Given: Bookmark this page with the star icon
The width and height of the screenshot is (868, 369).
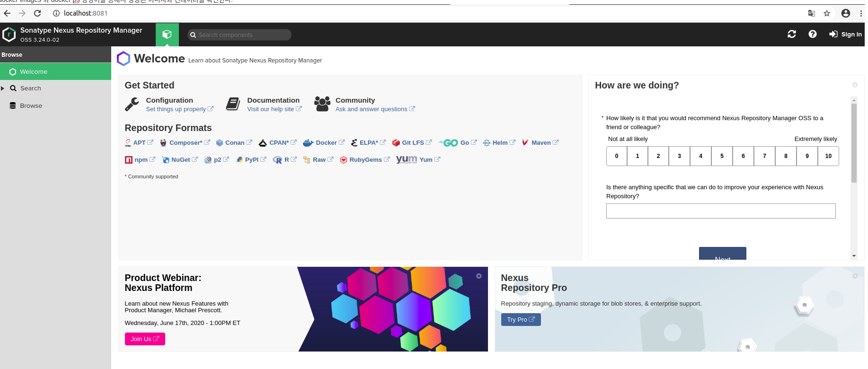Looking at the screenshot, I should point(827,13).
